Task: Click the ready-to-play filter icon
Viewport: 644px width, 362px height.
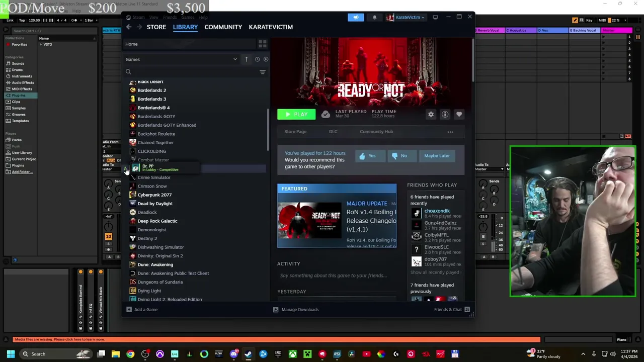Action: point(266,59)
